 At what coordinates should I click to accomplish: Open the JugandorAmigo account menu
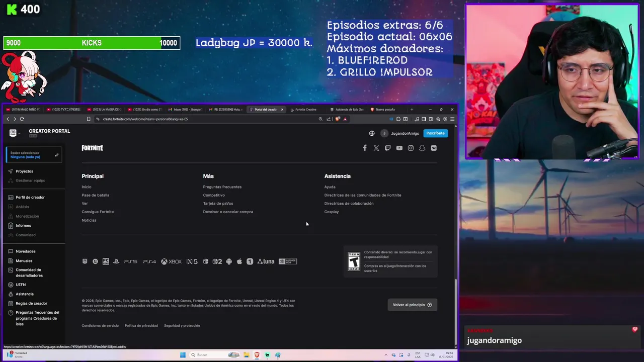pyautogui.click(x=400, y=133)
